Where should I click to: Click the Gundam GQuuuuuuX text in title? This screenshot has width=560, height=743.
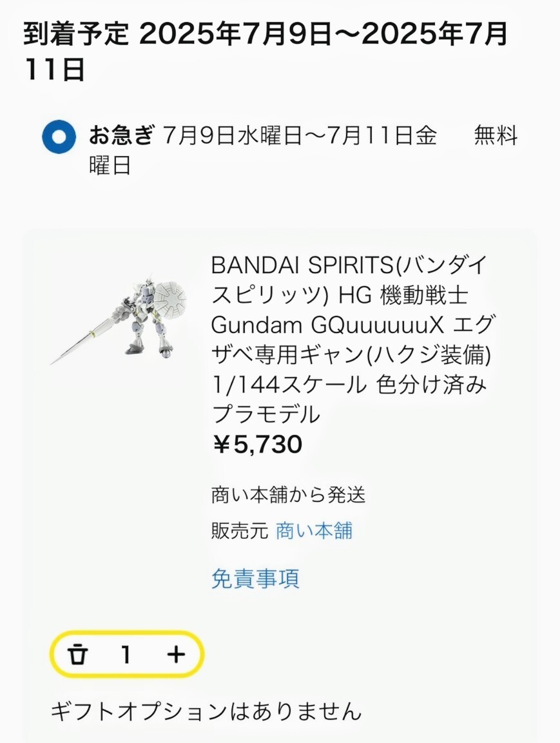[x=327, y=325]
